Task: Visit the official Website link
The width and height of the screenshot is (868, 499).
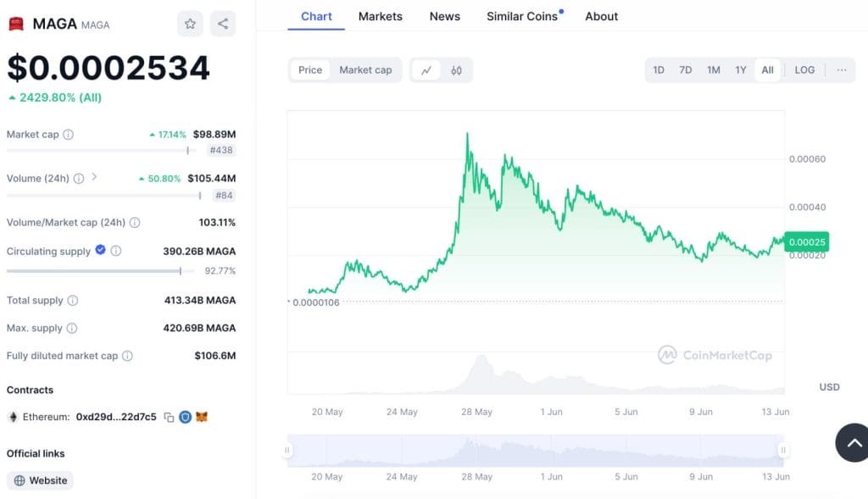Action: tap(40, 480)
